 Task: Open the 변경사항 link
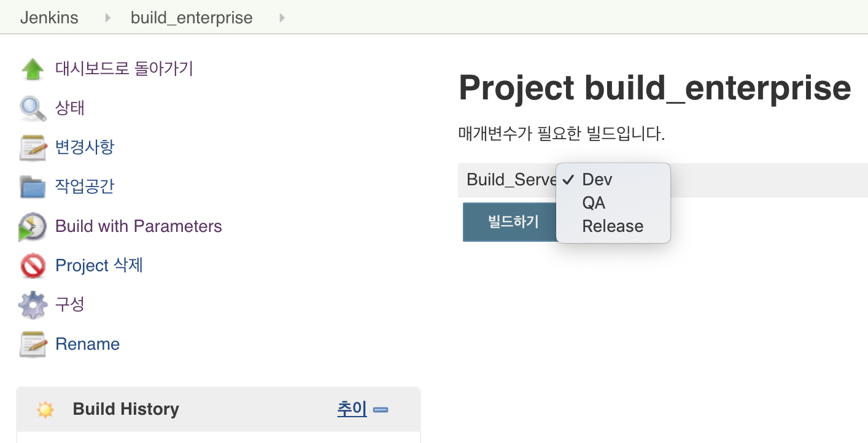(85, 147)
